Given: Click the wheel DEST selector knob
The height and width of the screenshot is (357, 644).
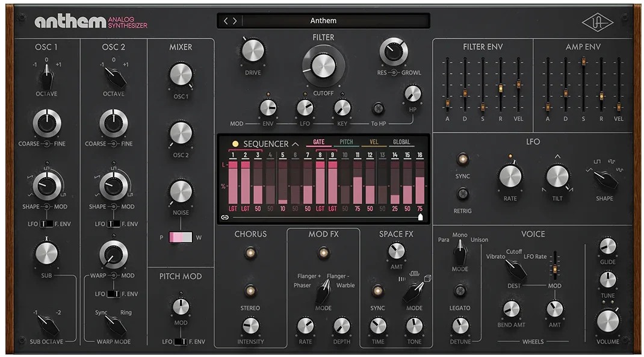Looking at the screenshot, I should pyautogui.click(x=515, y=270).
